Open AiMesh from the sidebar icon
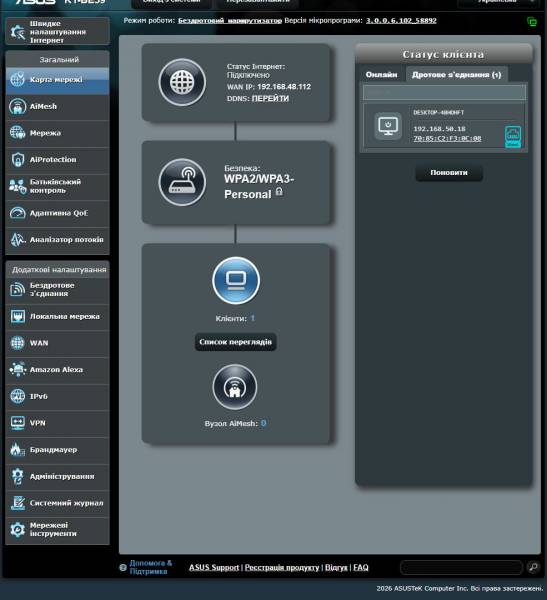The image size is (547, 600). (18, 106)
